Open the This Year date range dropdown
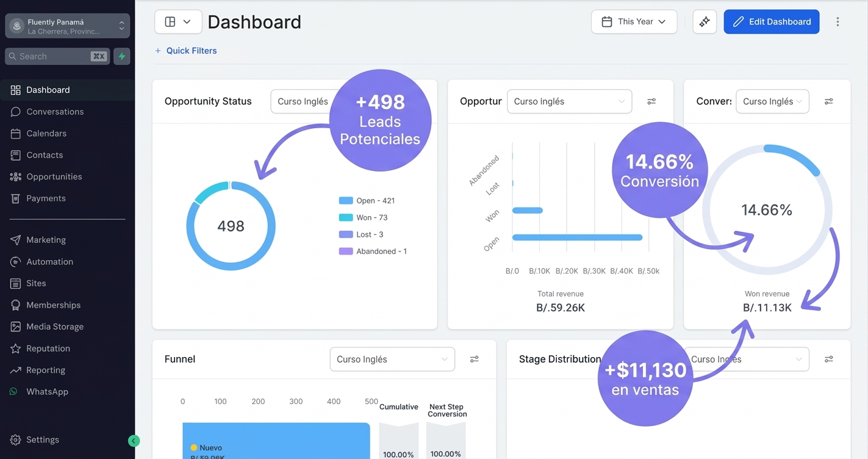 coord(634,22)
